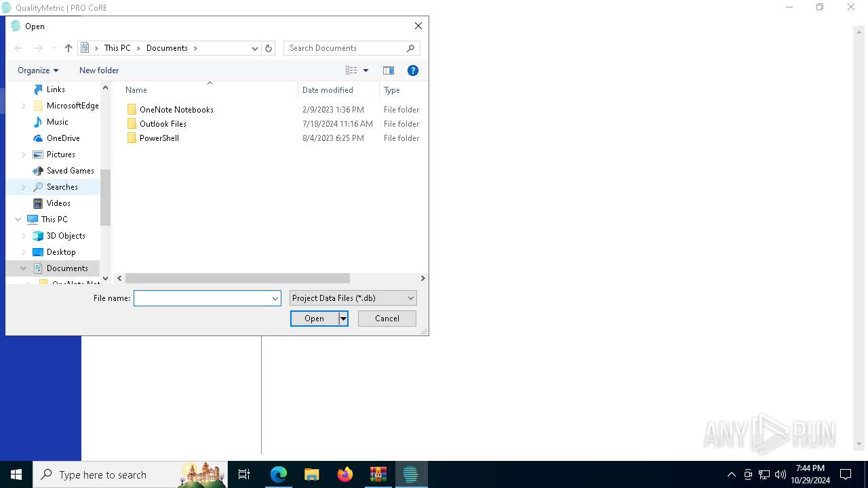Click date 7/18/2024 11:16 AM
868x488 pixels.
click(x=338, y=124)
